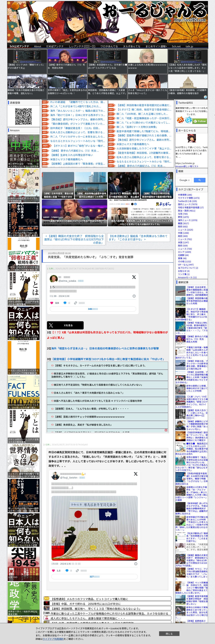
Task: Open category 韓国 (3017)
Action: click(183, 223)
